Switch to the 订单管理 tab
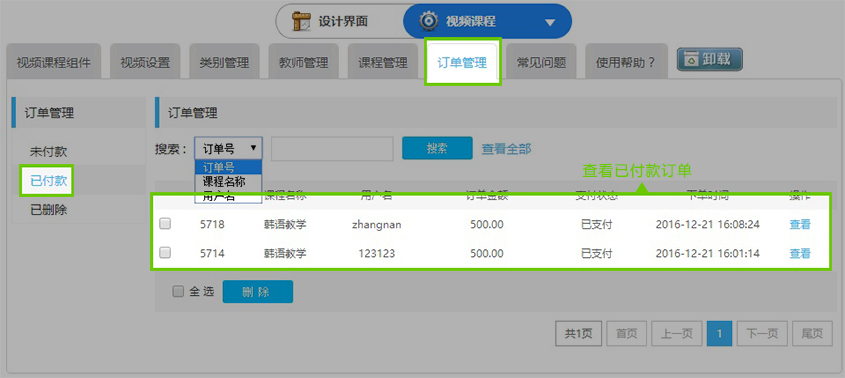 tap(462, 62)
